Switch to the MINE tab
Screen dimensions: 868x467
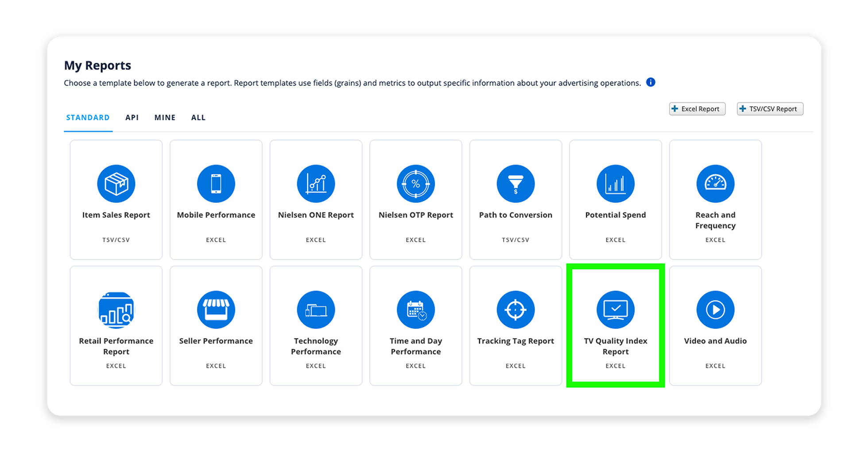point(165,118)
